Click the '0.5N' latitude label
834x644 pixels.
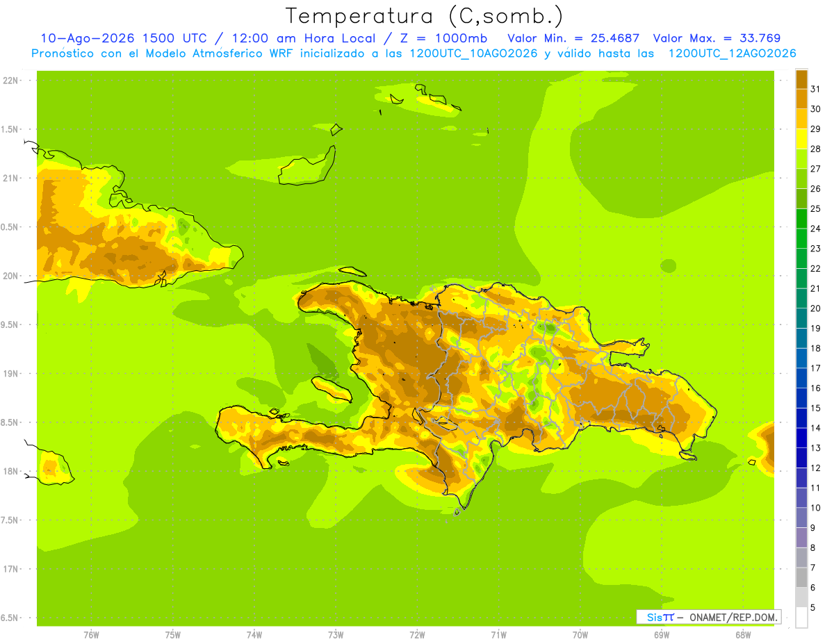click(10, 227)
